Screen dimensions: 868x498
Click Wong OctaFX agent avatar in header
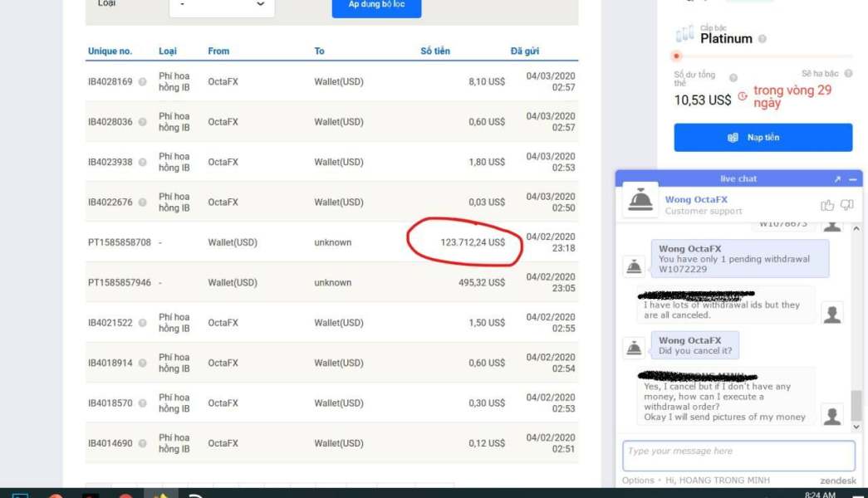click(640, 200)
